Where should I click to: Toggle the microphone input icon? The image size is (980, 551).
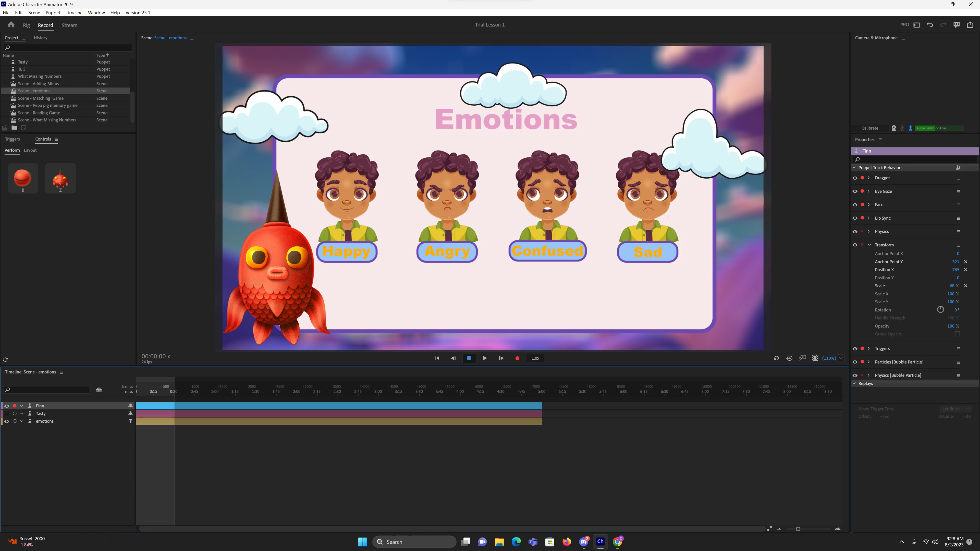click(910, 128)
